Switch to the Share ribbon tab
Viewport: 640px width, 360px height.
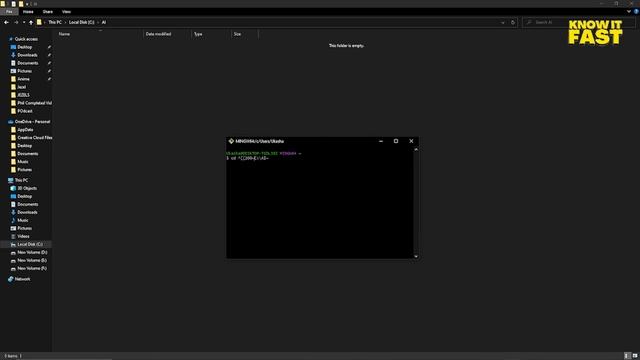(48, 12)
